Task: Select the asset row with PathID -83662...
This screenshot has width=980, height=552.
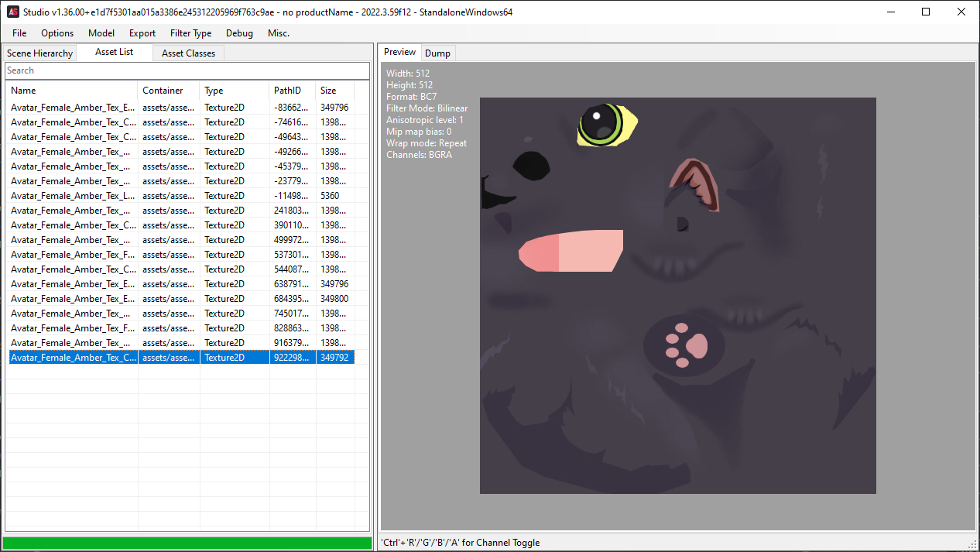Action: click(x=181, y=108)
